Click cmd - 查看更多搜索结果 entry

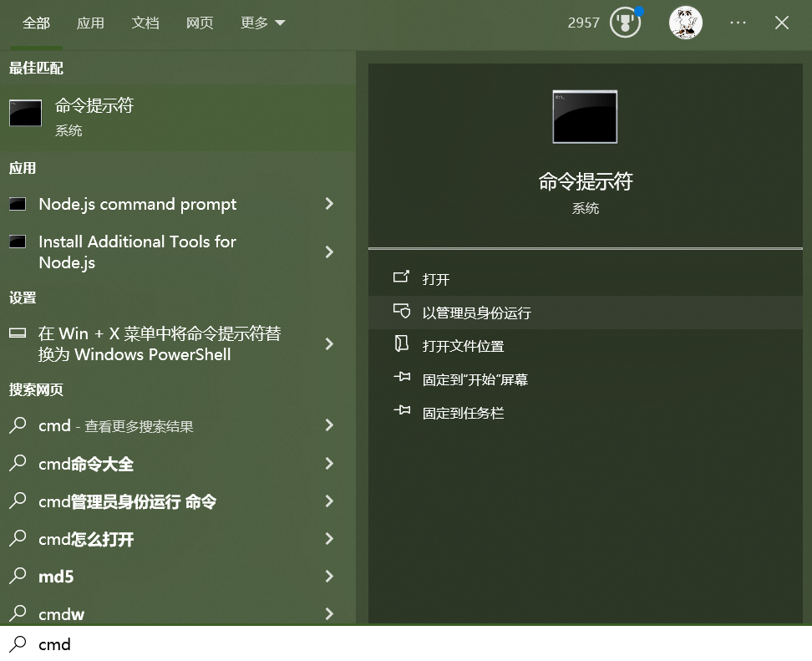point(178,425)
